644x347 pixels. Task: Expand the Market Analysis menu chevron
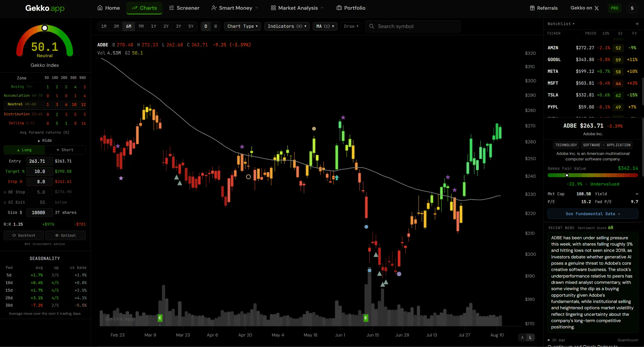[322, 8]
